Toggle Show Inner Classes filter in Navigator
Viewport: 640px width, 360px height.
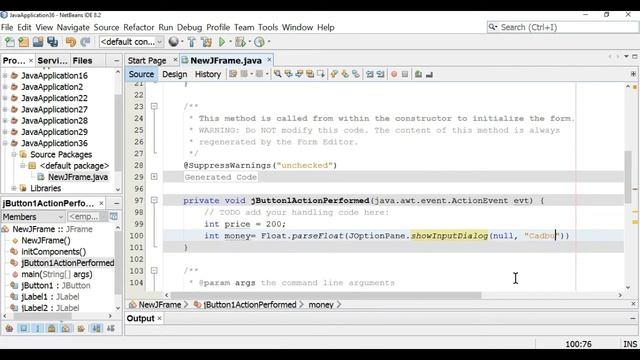pos(66,328)
